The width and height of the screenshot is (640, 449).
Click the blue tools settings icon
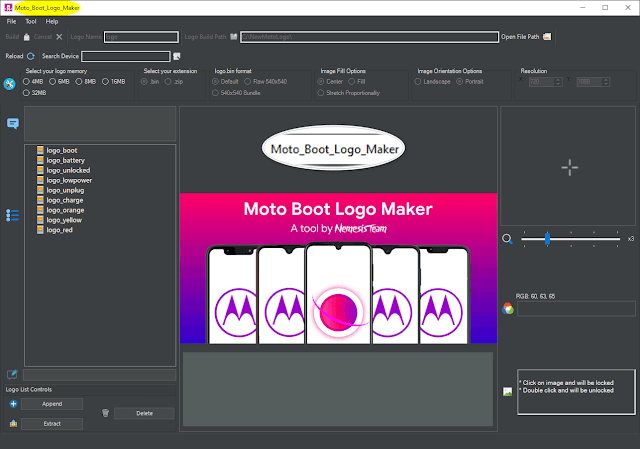coord(9,84)
